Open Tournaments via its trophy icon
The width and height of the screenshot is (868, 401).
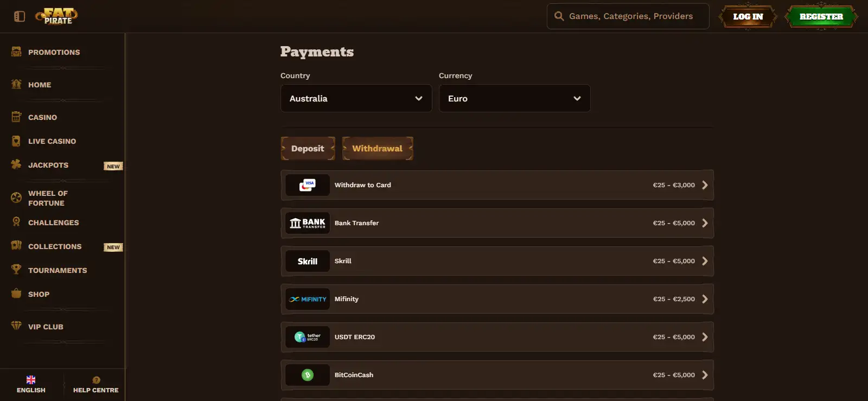[16, 270]
